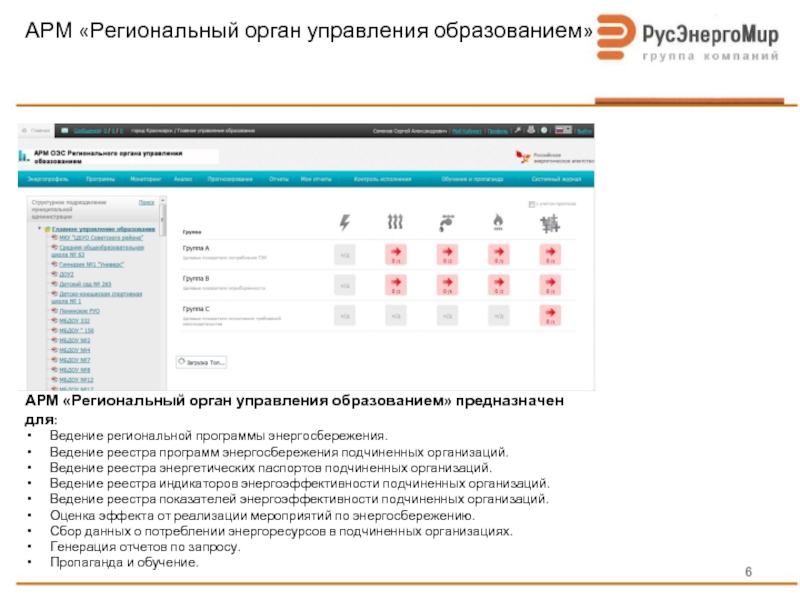This screenshot has height=600, width=800.
Task: Click the Загрузка Топ... button
Action: [201, 362]
